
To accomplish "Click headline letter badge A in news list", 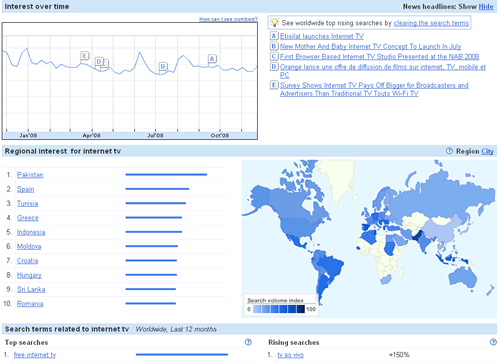I will coord(274,36).
